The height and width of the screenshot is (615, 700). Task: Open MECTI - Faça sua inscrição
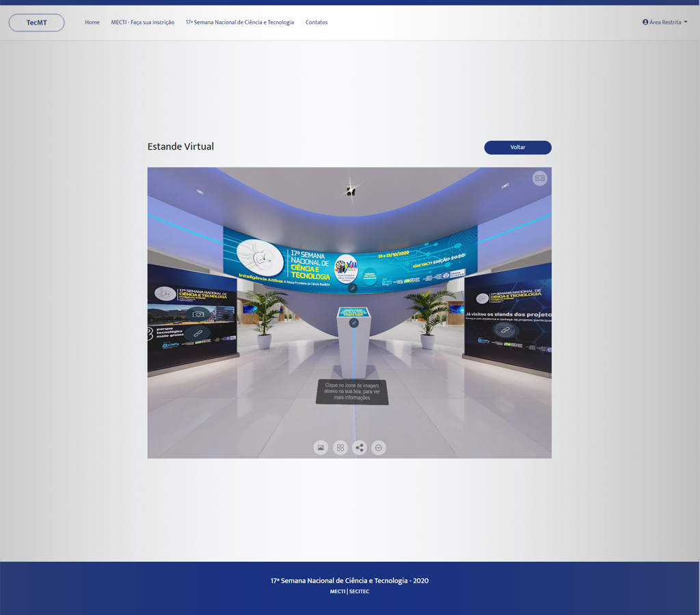(143, 23)
